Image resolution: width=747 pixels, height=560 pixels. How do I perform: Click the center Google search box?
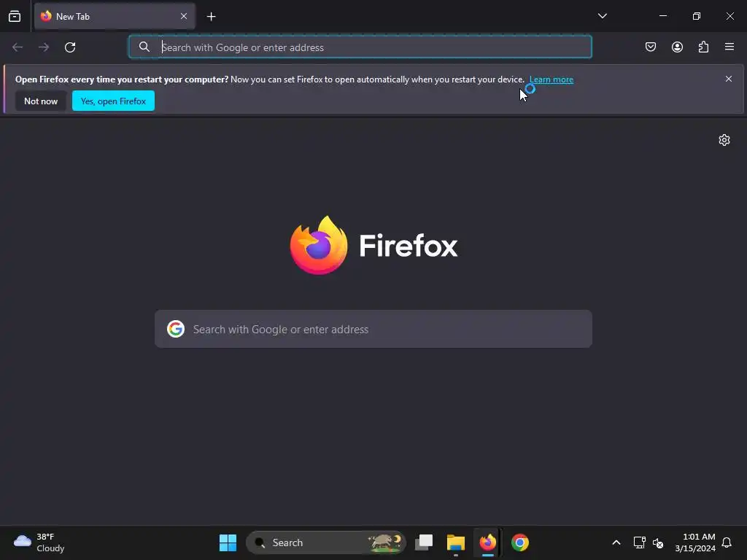click(x=373, y=329)
